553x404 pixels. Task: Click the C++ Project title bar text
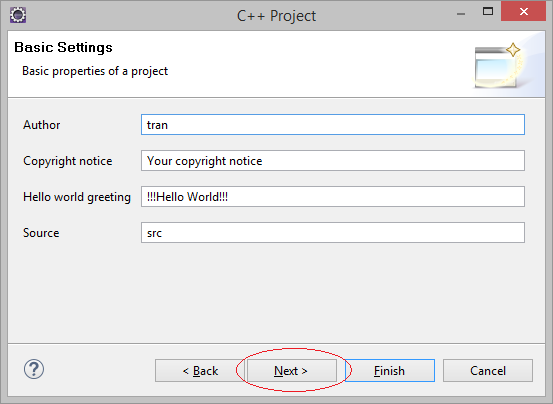pos(276,16)
